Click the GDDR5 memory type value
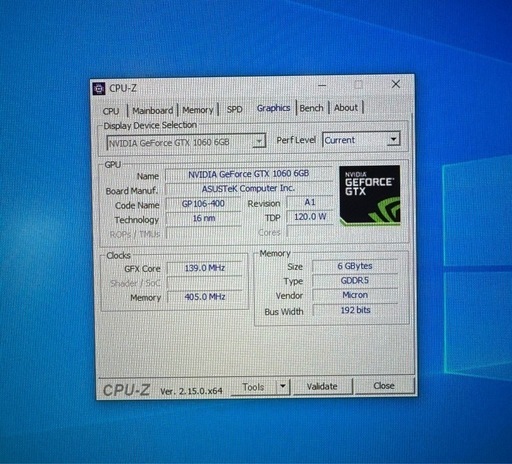Image resolution: width=512 pixels, height=464 pixels. (355, 281)
